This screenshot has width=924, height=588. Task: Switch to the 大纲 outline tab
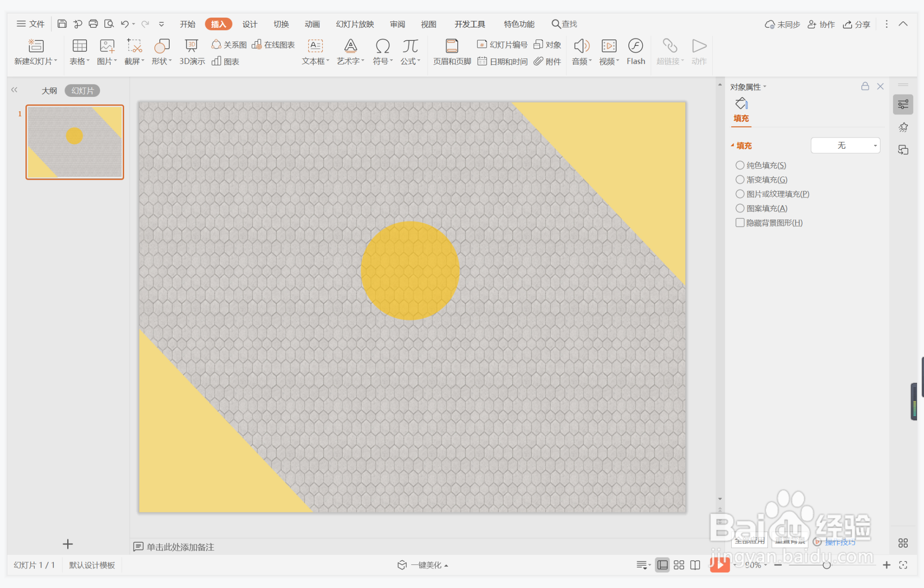[49, 91]
